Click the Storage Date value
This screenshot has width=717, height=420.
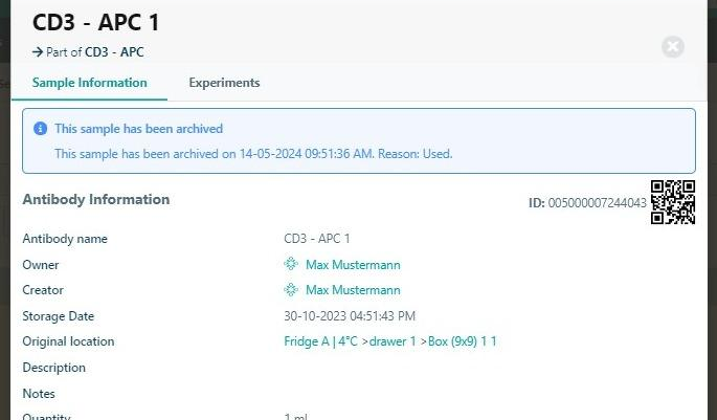(349, 316)
